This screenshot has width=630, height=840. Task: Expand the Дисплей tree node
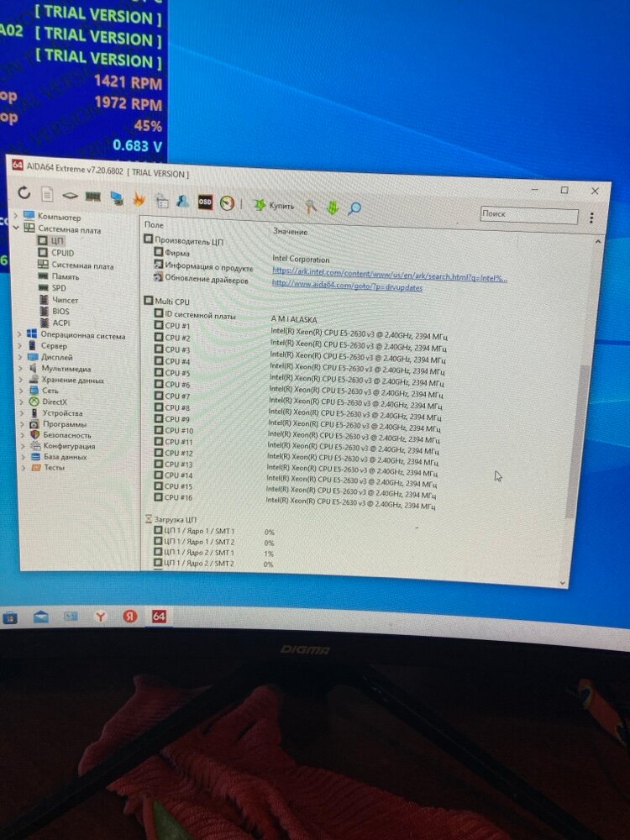20,356
